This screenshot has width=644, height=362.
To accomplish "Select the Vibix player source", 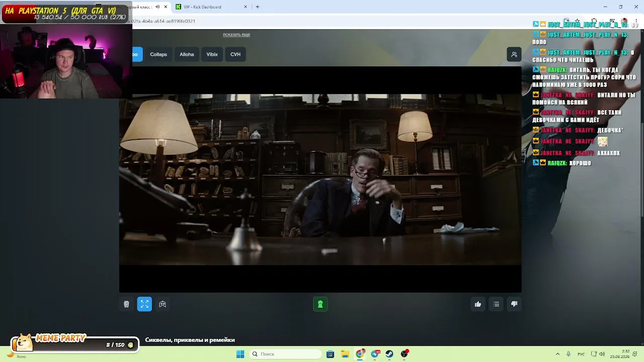I will pos(212,54).
